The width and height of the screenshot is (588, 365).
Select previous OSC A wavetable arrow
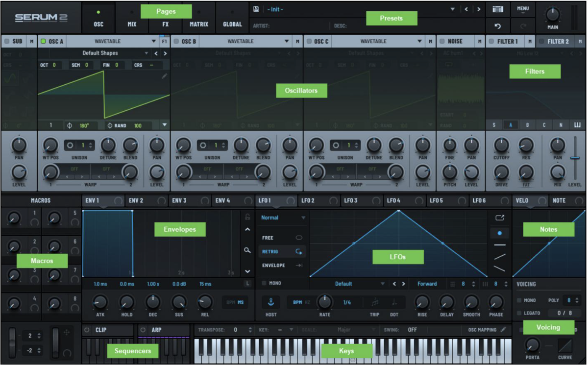click(156, 53)
